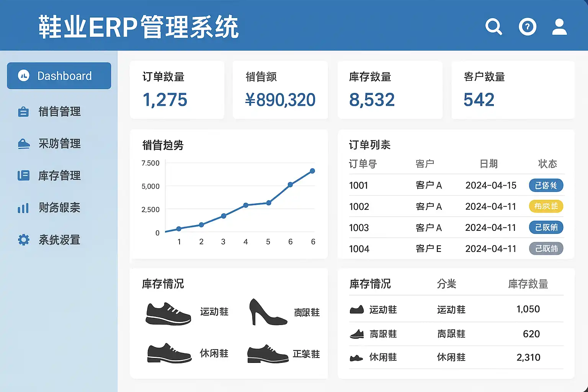Click the 7,500 y-axis label on the chart
588x392 pixels.
[150, 163]
